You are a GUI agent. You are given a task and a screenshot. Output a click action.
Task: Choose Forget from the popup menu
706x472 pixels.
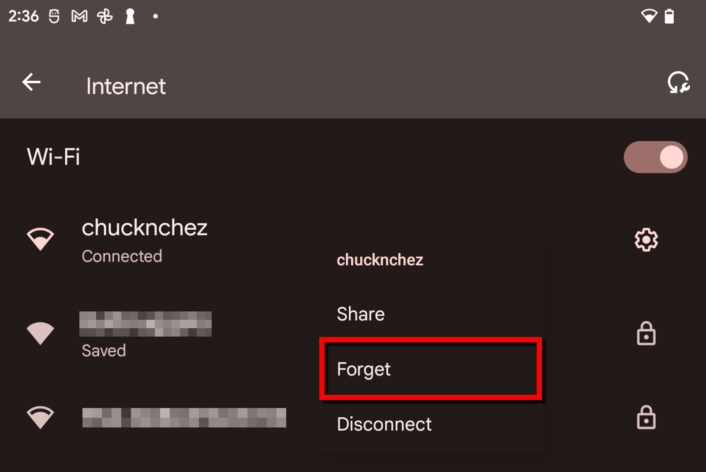[x=364, y=369]
